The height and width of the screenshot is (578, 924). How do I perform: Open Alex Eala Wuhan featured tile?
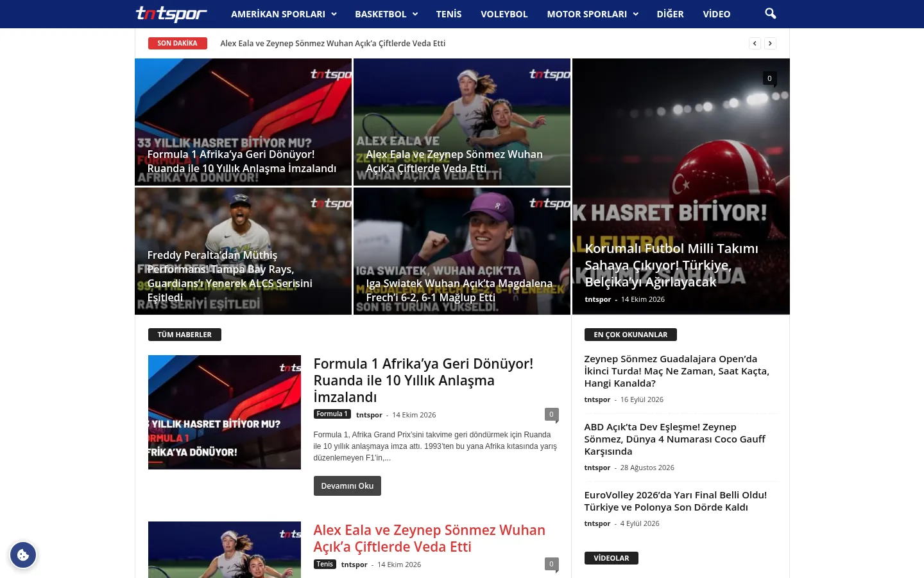click(x=462, y=122)
